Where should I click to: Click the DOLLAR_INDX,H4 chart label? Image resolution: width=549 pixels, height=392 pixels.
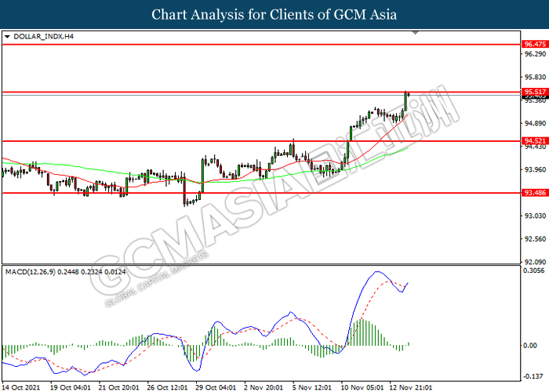tap(43, 36)
